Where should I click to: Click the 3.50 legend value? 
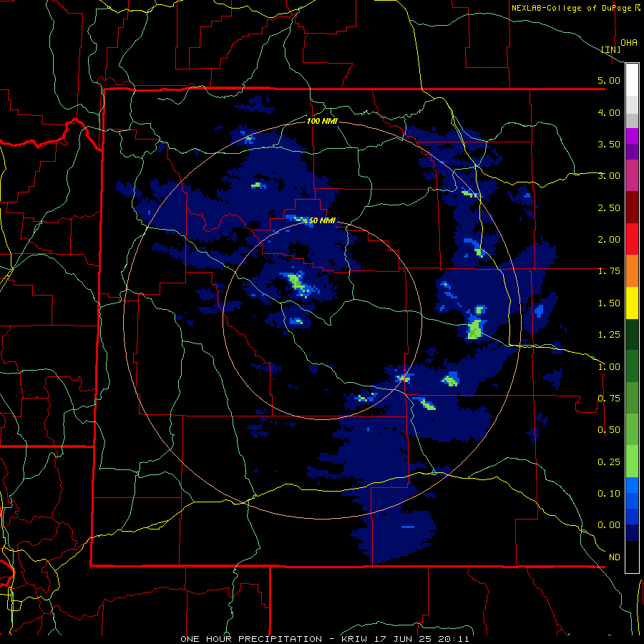click(609, 144)
